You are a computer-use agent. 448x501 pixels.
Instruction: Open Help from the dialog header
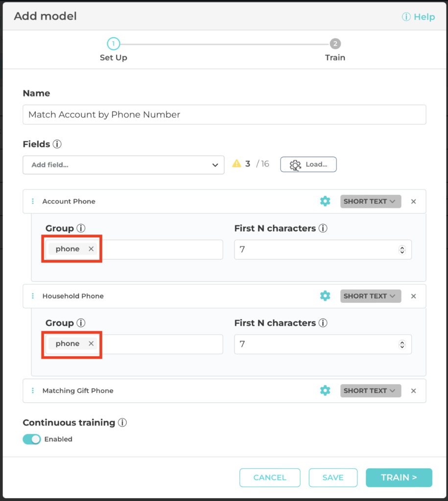(x=418, y=17)
